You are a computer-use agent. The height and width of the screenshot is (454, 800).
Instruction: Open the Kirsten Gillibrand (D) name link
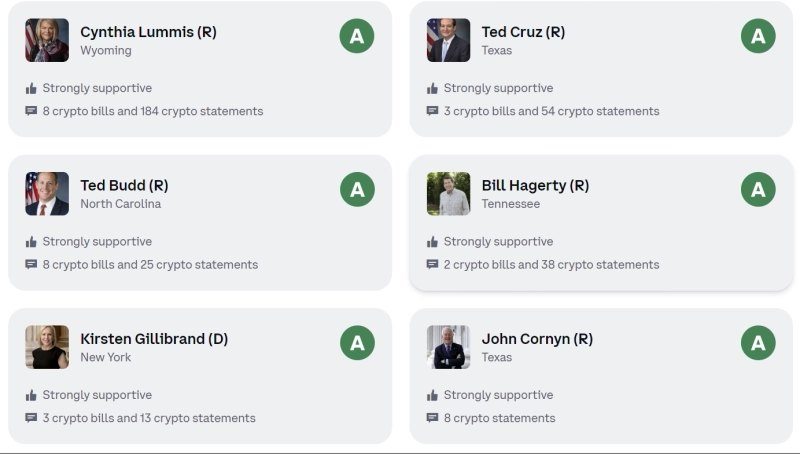[154, 339]
